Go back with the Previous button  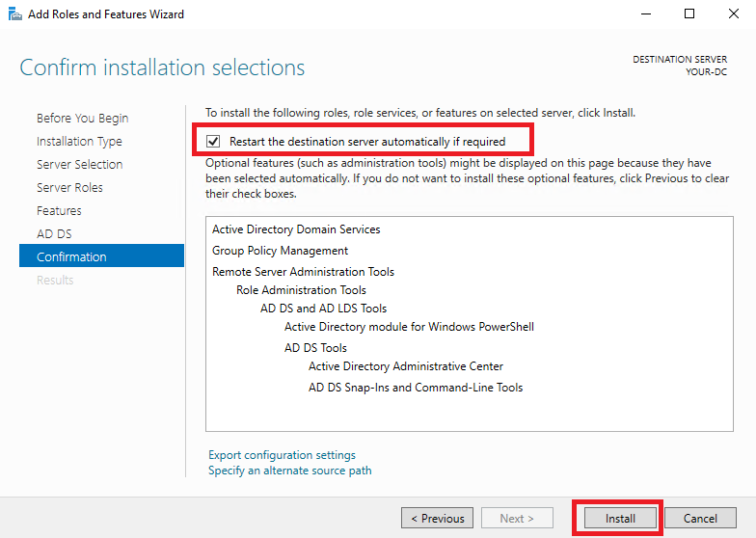[438, 519]
